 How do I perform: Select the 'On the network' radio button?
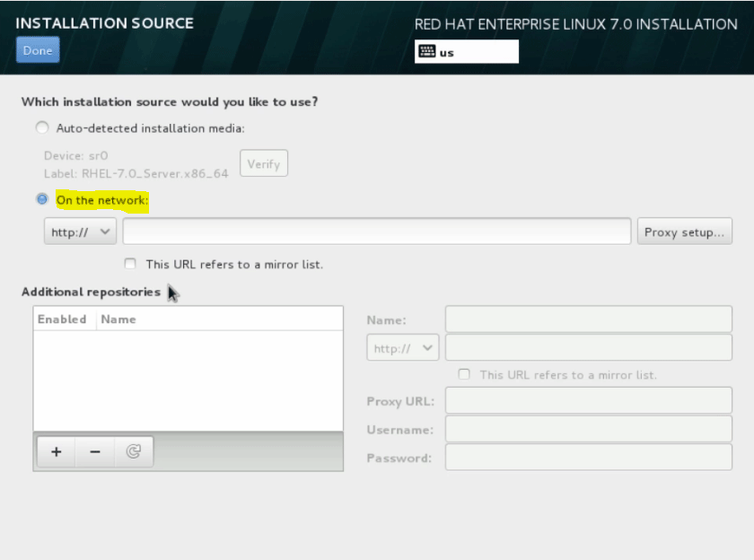tap(41, 198)
